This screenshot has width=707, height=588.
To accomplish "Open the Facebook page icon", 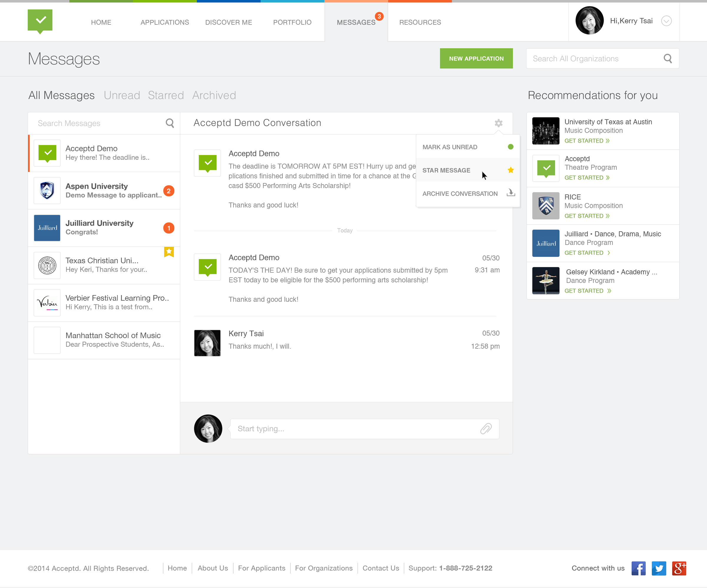I will coord(638,569).
